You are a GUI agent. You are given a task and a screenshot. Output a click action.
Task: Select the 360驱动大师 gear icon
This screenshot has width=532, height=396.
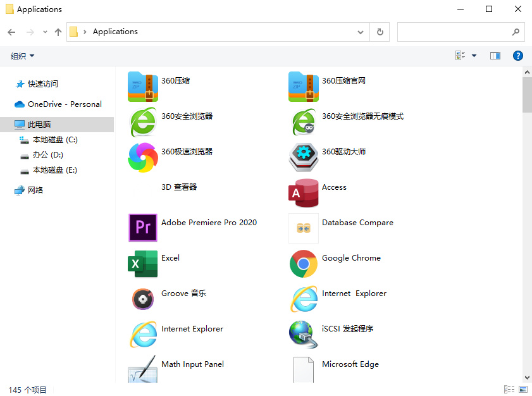(304, 157)
